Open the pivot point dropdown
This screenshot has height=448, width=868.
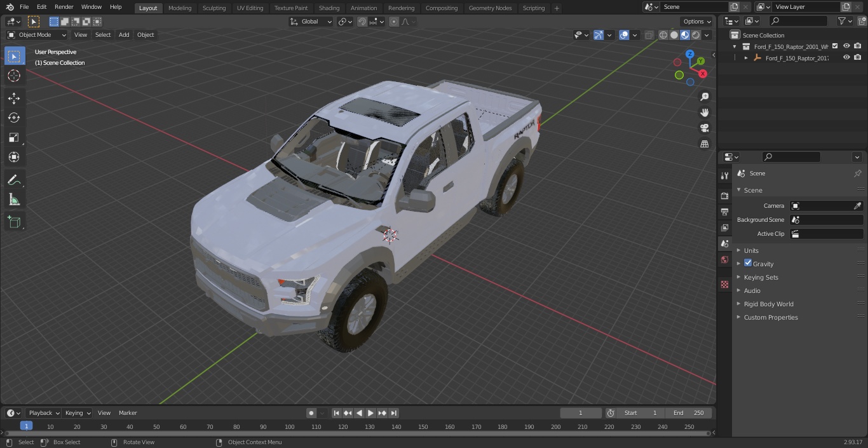[x=344, y=22]
